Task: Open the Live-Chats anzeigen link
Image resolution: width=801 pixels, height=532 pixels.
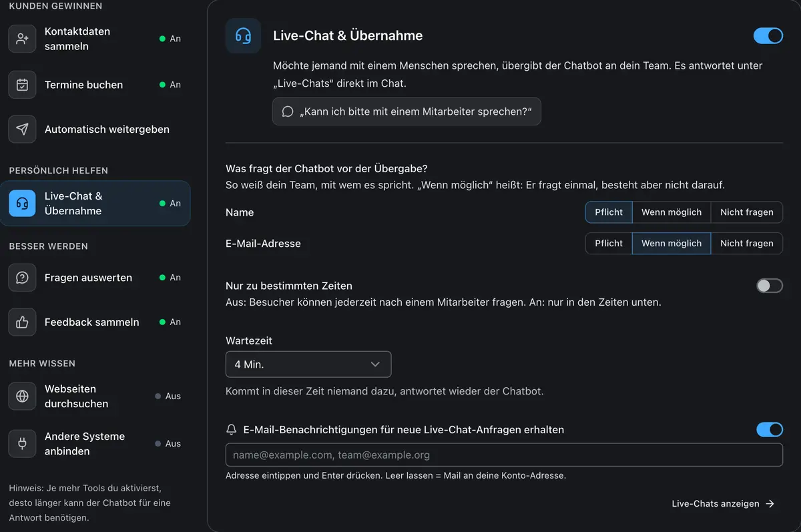Action: click(x=723, y=504)
